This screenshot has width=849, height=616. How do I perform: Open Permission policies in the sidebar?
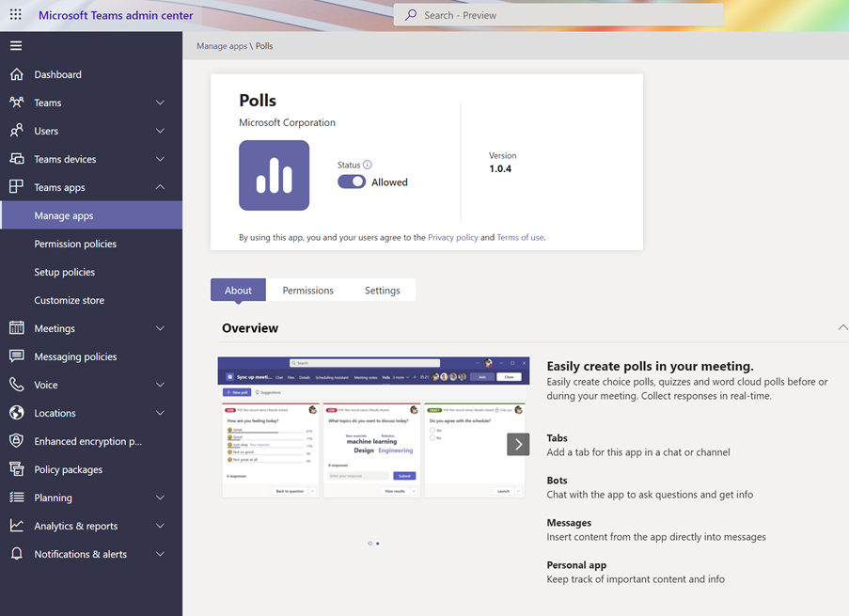click(x=91, y=244)
